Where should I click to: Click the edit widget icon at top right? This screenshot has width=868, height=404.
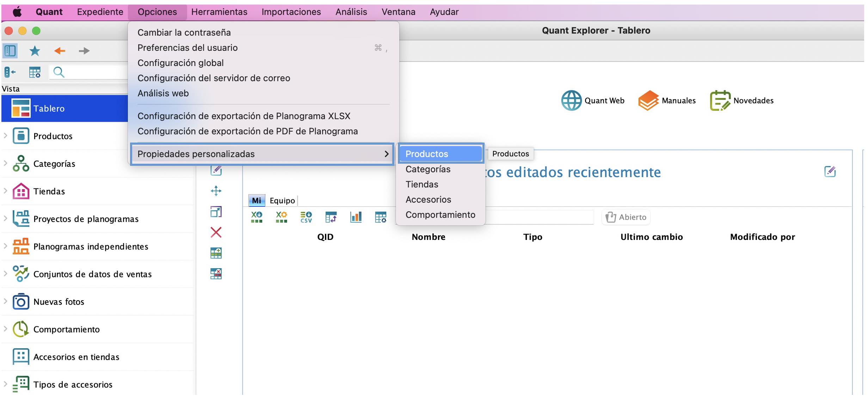830,172
